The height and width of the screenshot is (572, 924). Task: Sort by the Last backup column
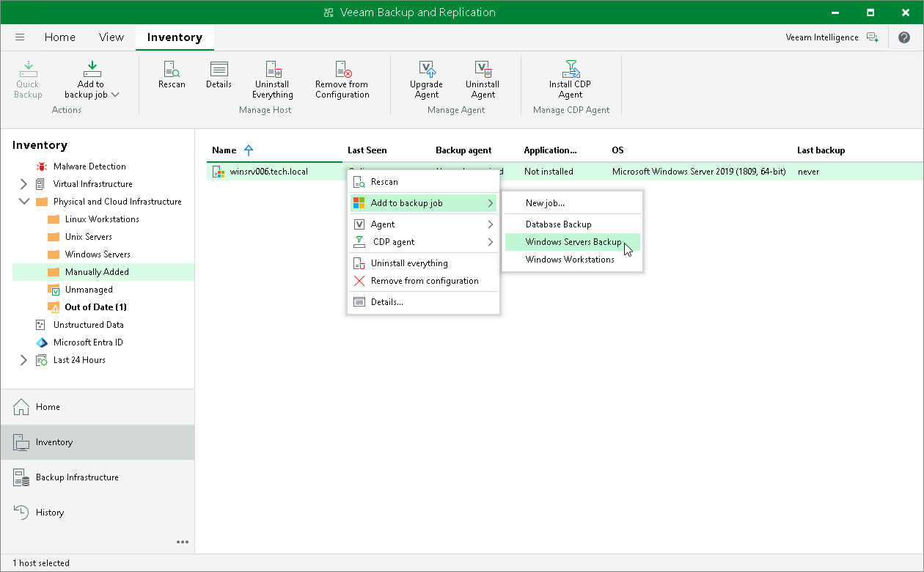(821, 150)
